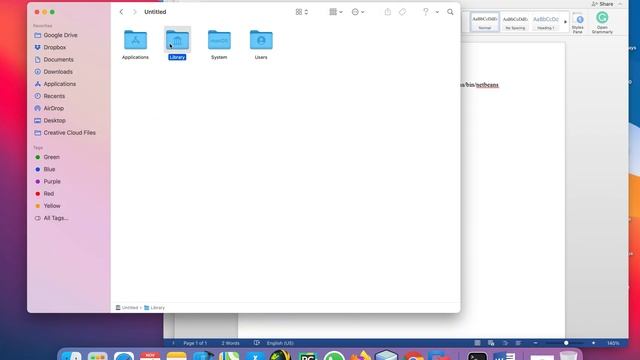Open AirDrop in the sidebar
The image size is (640, 360).
pos(53,109)
